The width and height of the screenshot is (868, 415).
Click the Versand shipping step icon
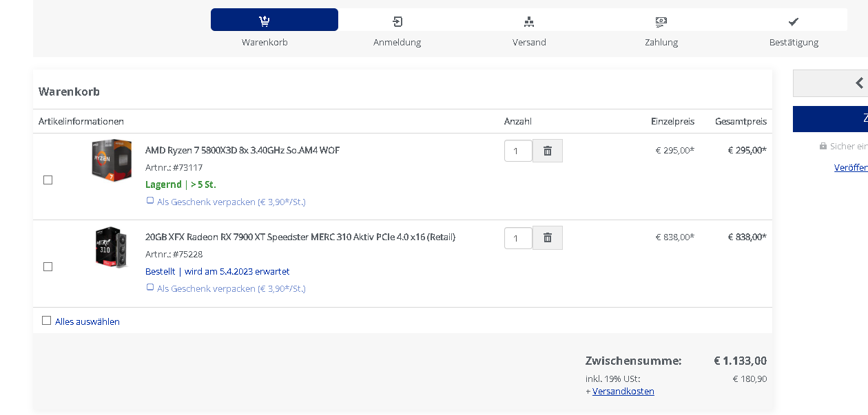coord(529,21)
